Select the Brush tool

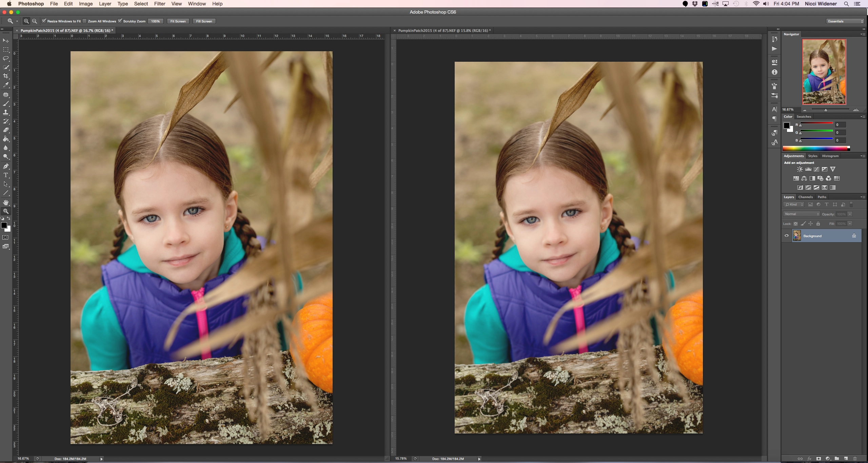pos(6,103)
